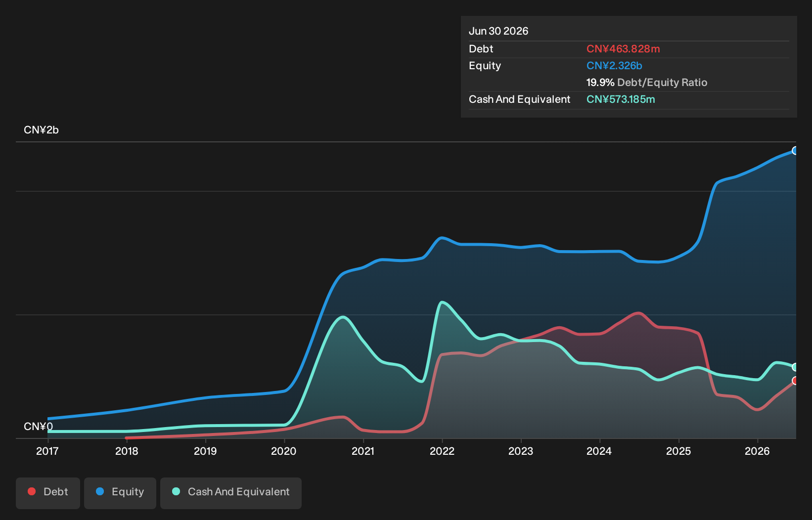Click the 2019 x-axis label

click(x=205, y=451)
